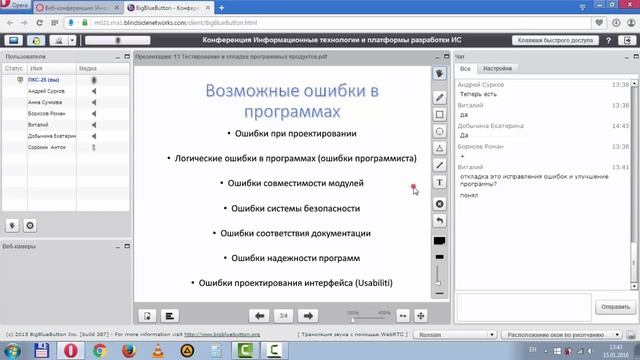Open the shortcut keys help button
The image size is (640, 360).
(555, 40)
